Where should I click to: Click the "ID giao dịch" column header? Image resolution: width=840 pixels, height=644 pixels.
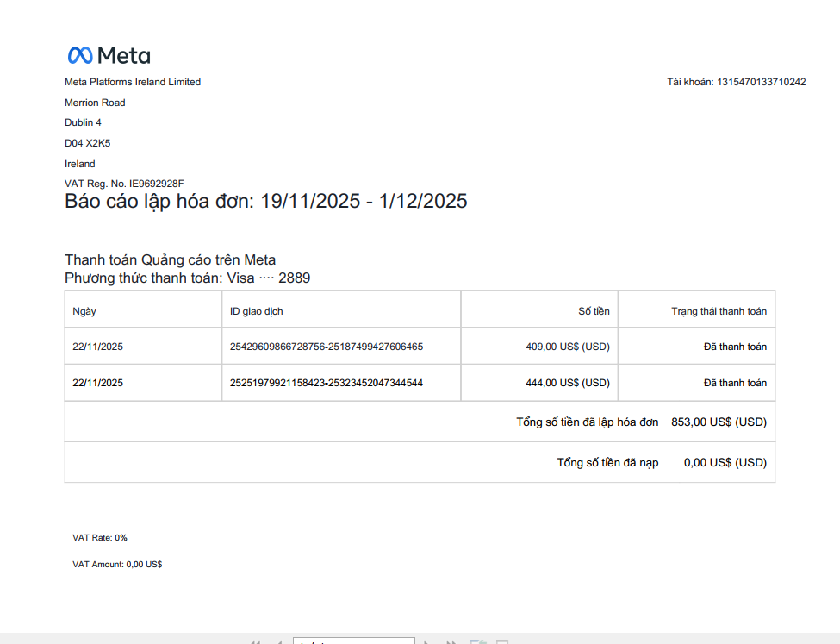coord(257,311)
